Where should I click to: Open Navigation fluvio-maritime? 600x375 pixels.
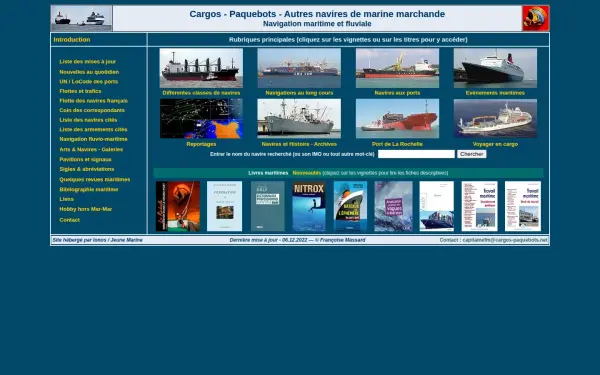coord(93,139)
